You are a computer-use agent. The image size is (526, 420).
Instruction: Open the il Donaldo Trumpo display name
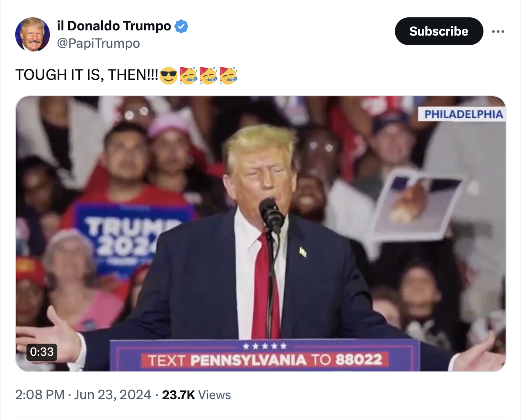[x=114, y=26]
